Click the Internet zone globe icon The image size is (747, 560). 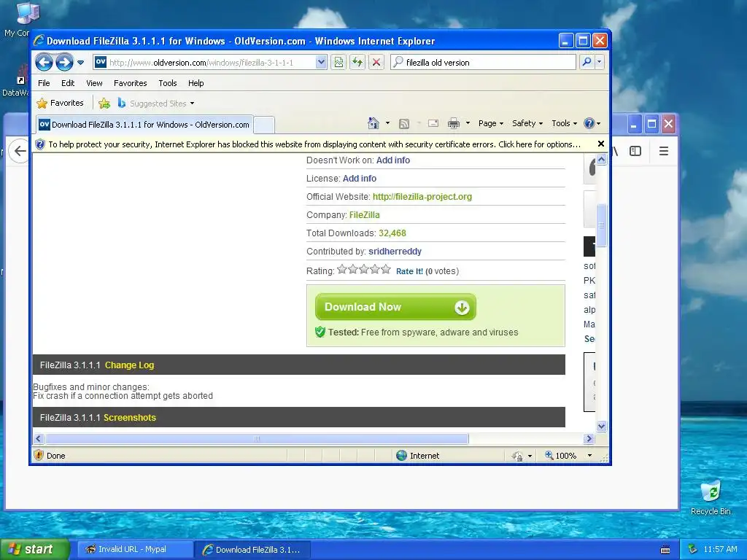pos(402,456)
